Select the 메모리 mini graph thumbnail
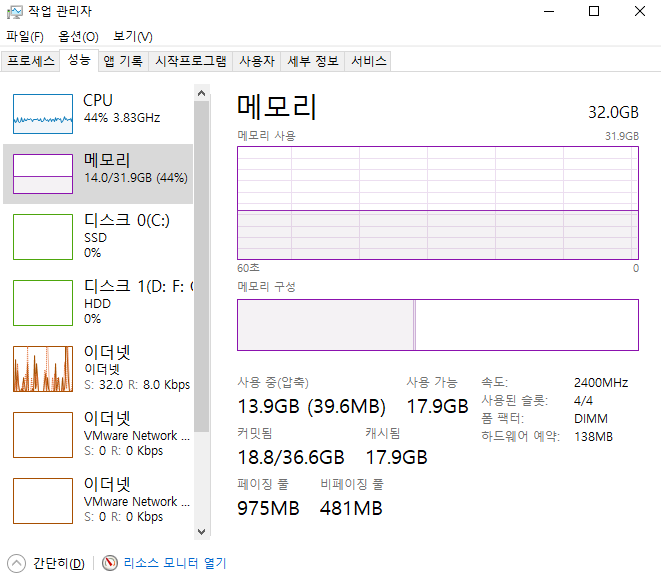 pyautogui.click(x=43, y=174)
